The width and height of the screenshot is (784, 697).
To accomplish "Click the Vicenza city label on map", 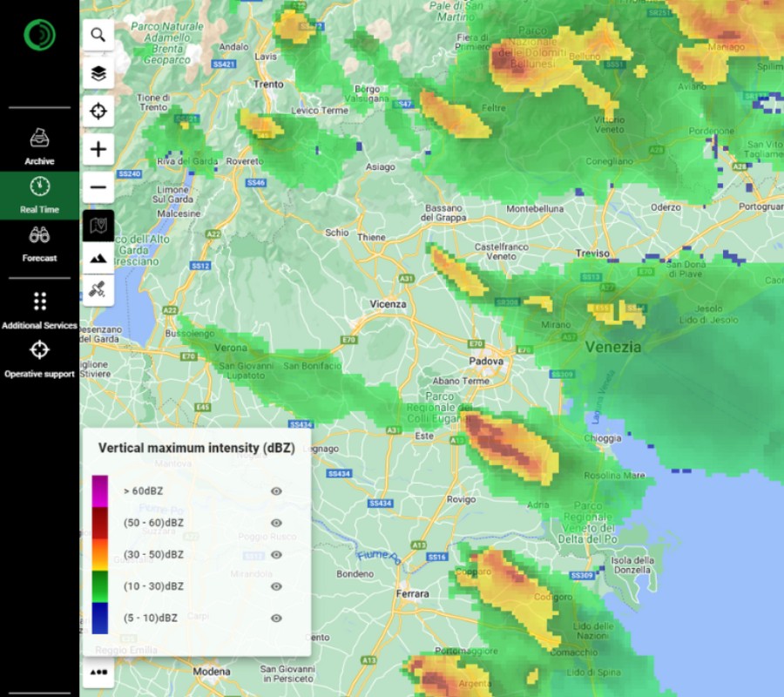I will [x=388, y=304].
